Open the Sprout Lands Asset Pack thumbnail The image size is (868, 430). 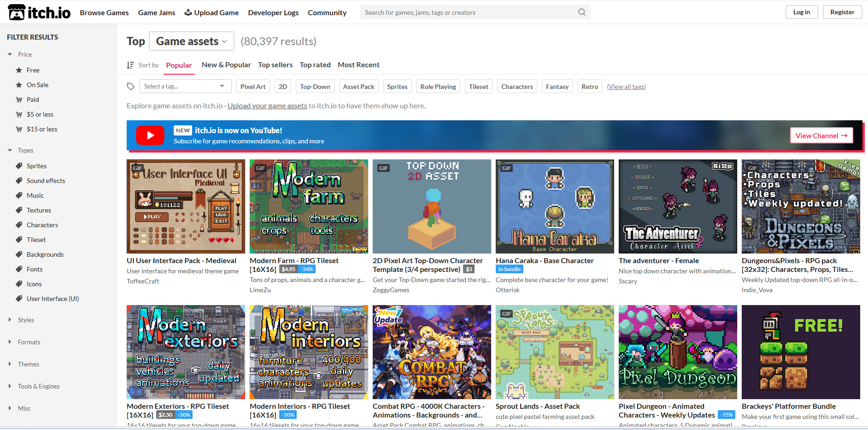pos(555,352)
